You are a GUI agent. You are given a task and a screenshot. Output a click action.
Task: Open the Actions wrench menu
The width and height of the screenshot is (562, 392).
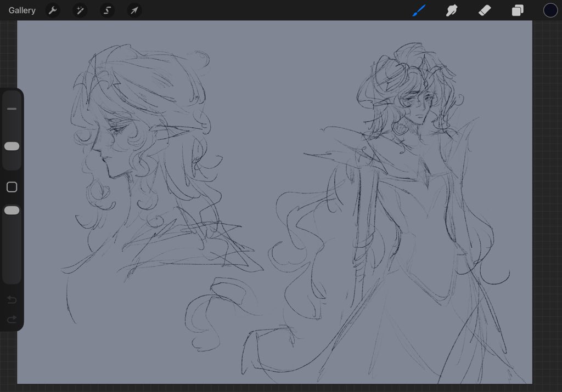point(53,10)
